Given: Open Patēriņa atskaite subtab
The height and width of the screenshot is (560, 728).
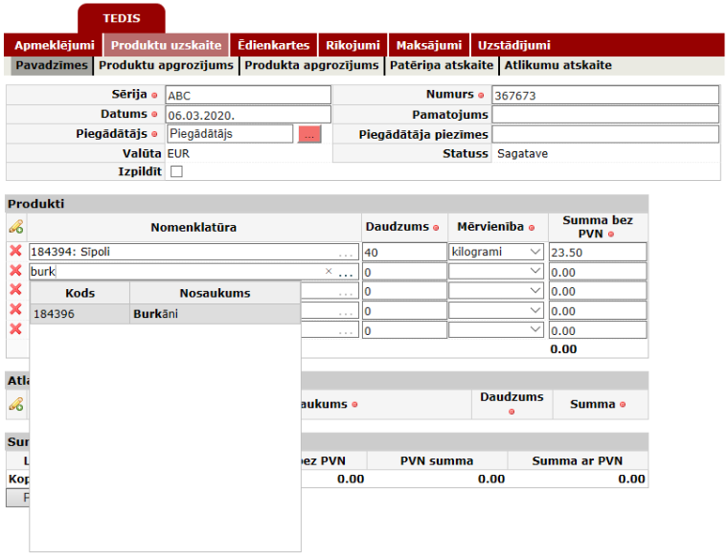Looking at the screenshot, I should click(x=441, y=65).
